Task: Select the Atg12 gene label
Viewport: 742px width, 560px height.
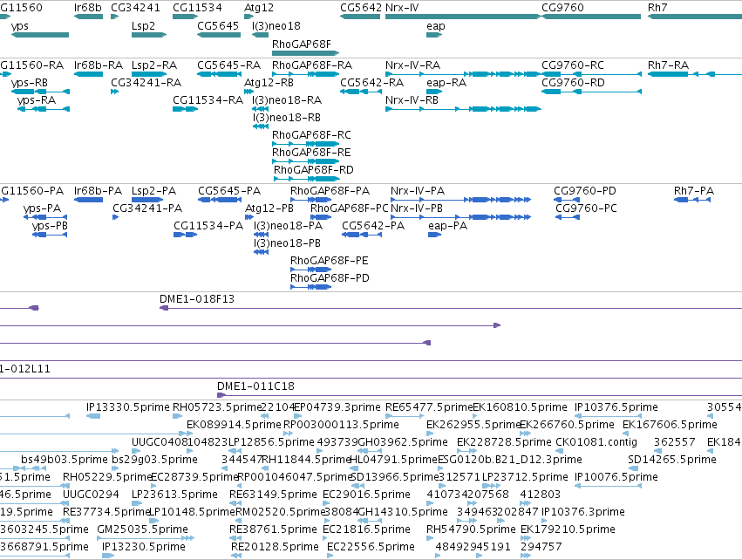Action: (x=259, y=8)
